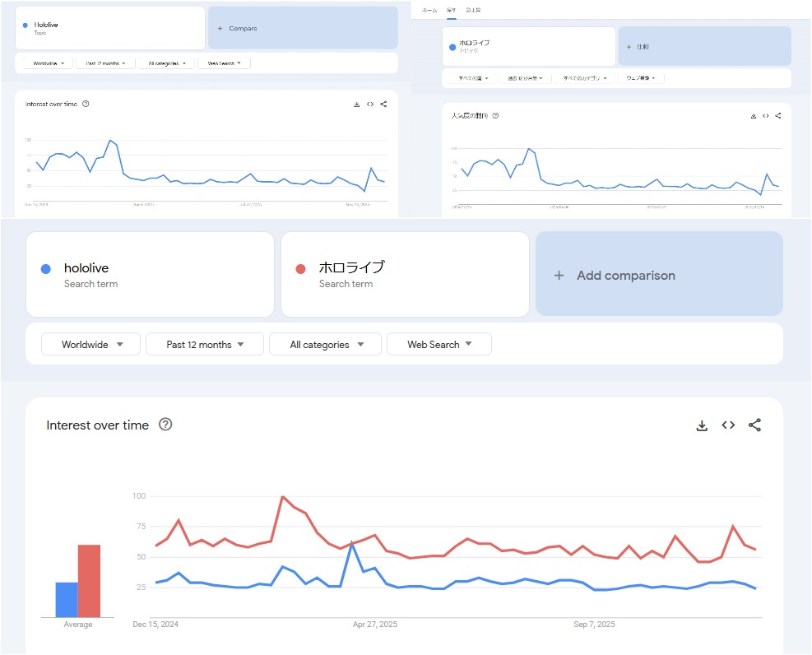Open embed code in top-right Japanese chart

[765, 116]
